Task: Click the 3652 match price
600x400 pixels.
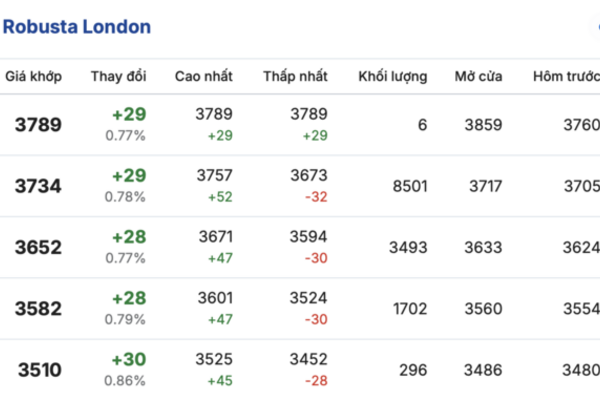Action: pyautogui.click(x=38, y=247)
